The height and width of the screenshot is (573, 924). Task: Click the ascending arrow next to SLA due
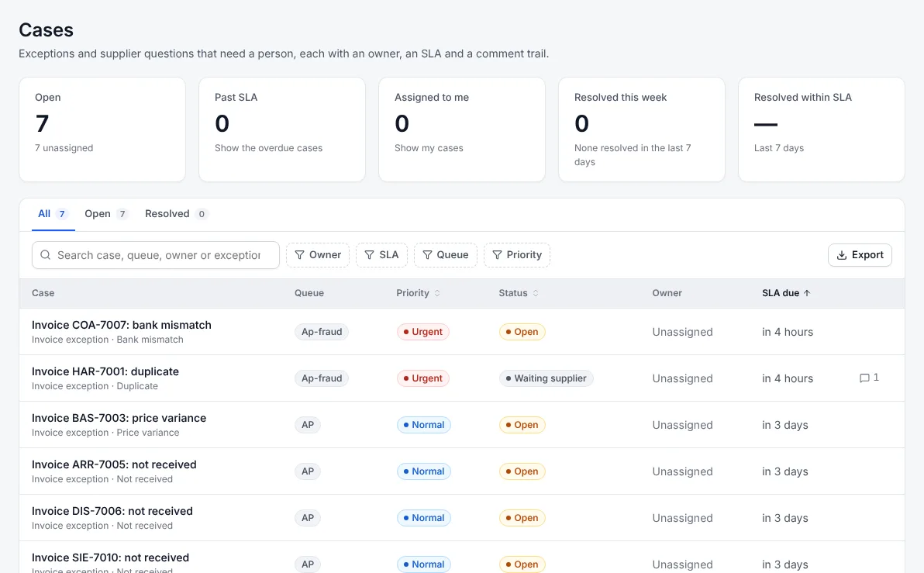point(807,293)
